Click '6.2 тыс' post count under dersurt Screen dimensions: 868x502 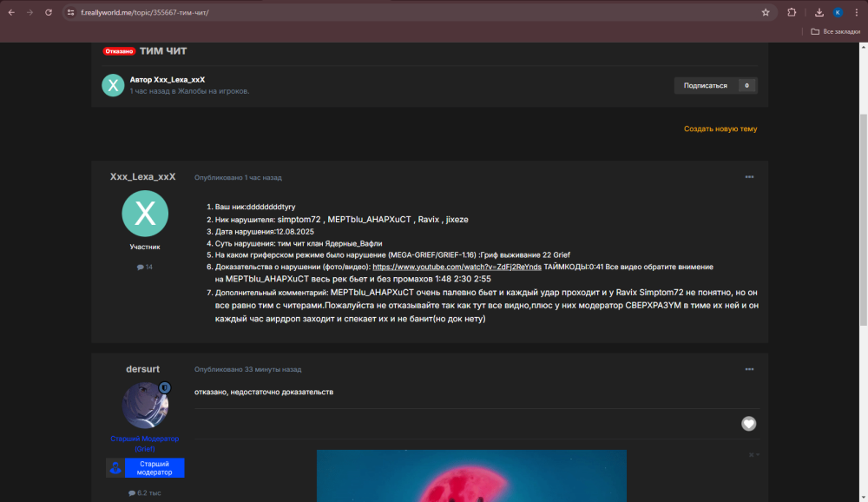tap(145, 493)
